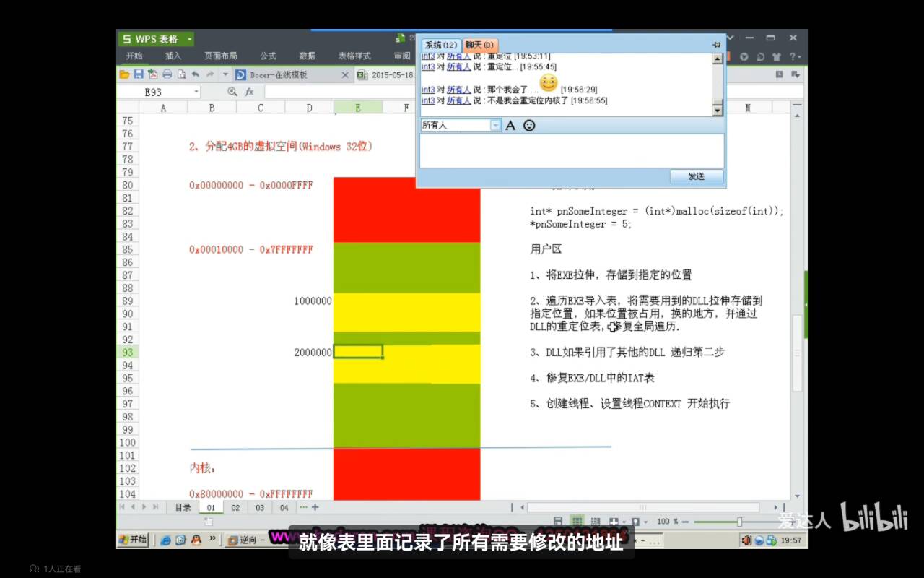Screen dimensions: 924x578
Task: Open the Windows 开始 start menu
Action: 133,540
